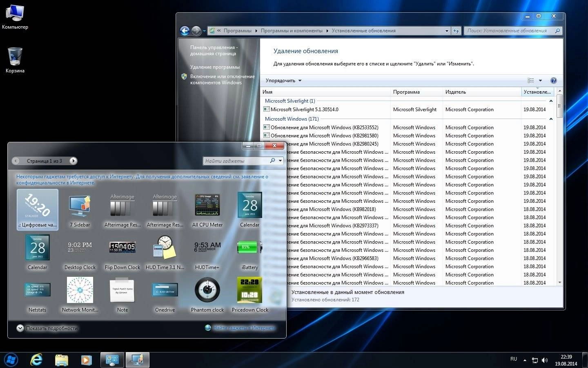Go to next page of gadgets
The width and height of the screenshot is (588, 368).
click(73, 161)
